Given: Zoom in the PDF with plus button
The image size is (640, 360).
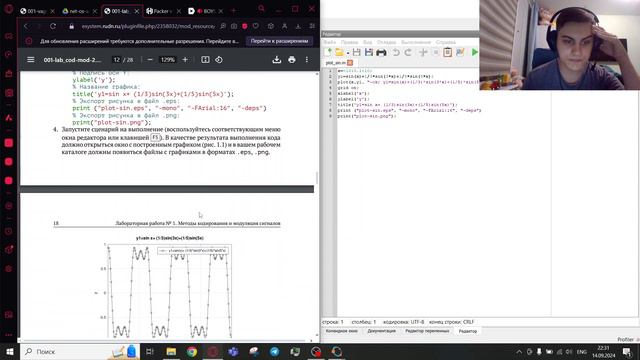Looking at the screenshot, I should click(185, 60).
